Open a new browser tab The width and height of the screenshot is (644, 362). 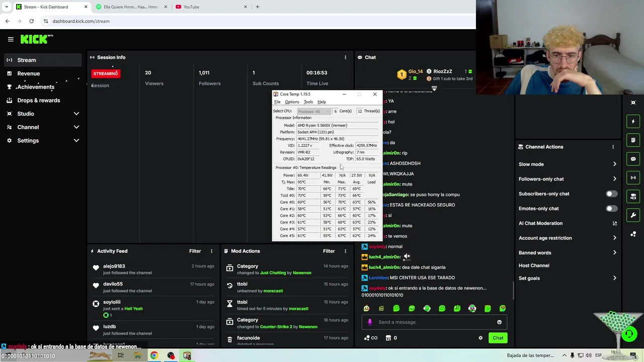click(258, 7)
